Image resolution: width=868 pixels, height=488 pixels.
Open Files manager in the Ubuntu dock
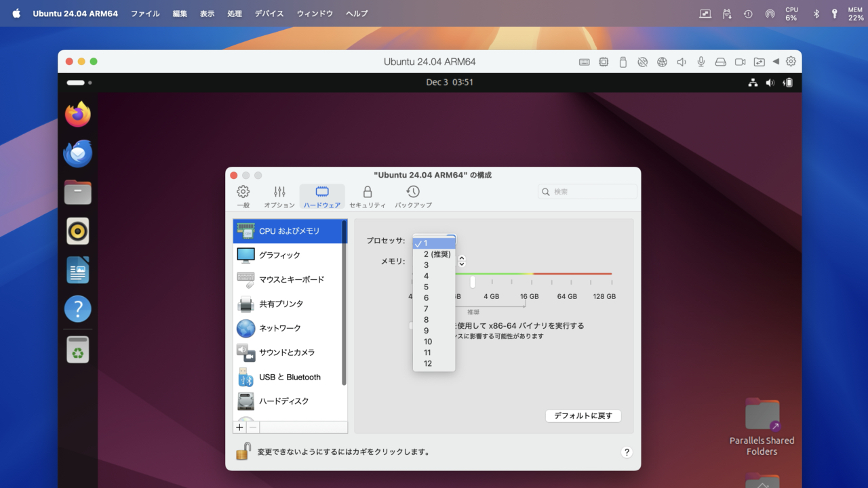[x=78, y=192]
